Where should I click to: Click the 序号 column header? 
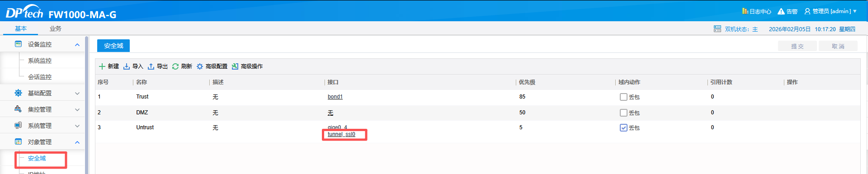tap(103, 82)
